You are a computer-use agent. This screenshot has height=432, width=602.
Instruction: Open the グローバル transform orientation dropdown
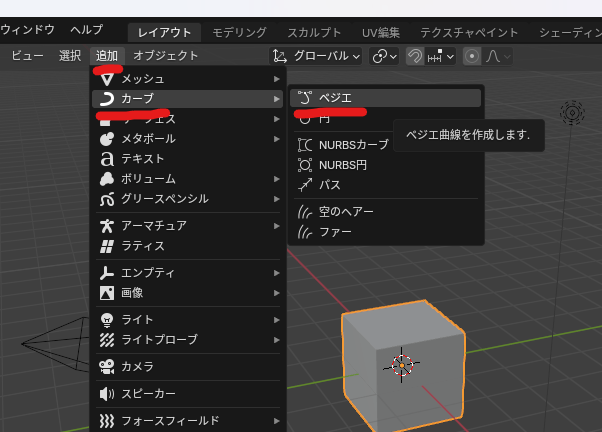coord(316,56)
